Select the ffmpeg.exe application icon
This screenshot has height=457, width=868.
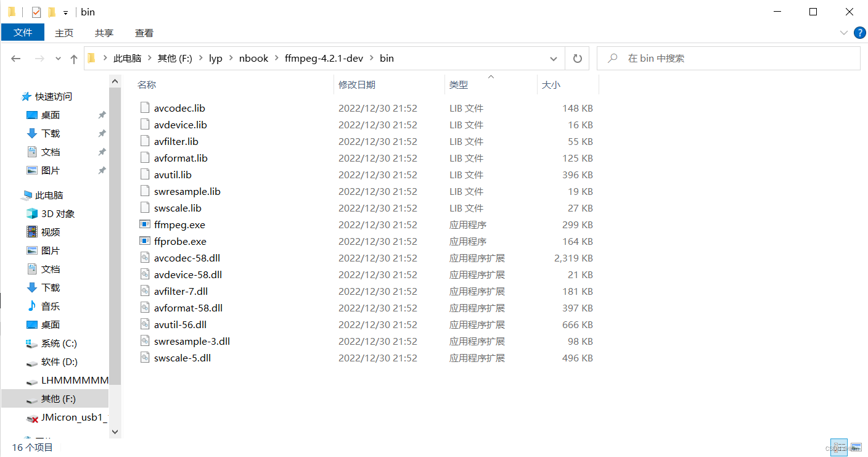145,224
